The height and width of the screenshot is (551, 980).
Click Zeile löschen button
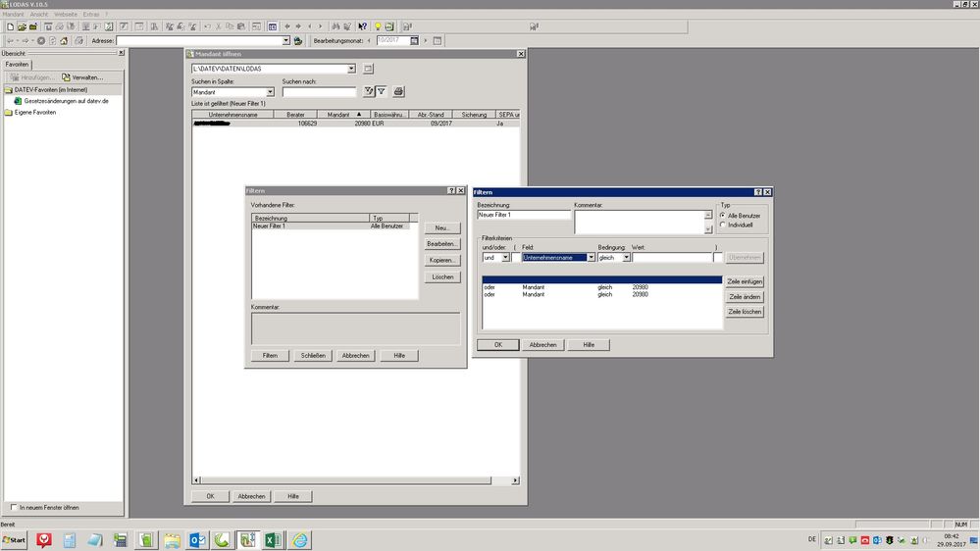click(745, 312)
